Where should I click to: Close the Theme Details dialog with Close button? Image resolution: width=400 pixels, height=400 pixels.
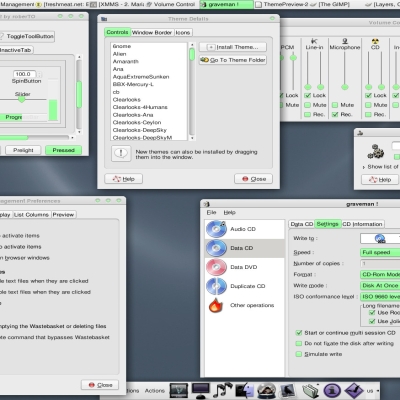click(x=254, y=179)
